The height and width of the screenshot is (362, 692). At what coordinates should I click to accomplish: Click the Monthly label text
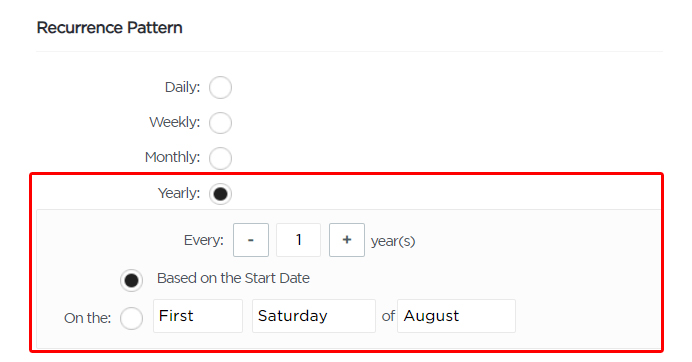(173, 157)
